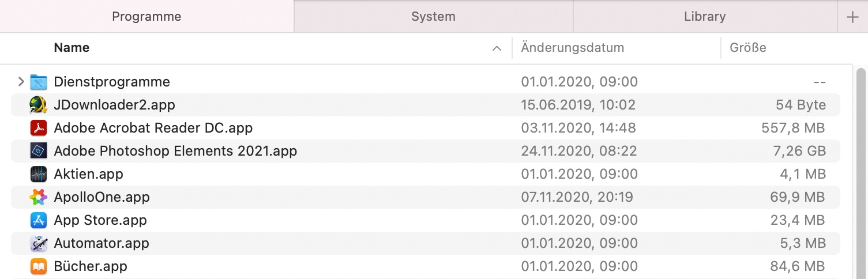Expand the Dienstprogramme folder disclosure arrow

(21, 82)
